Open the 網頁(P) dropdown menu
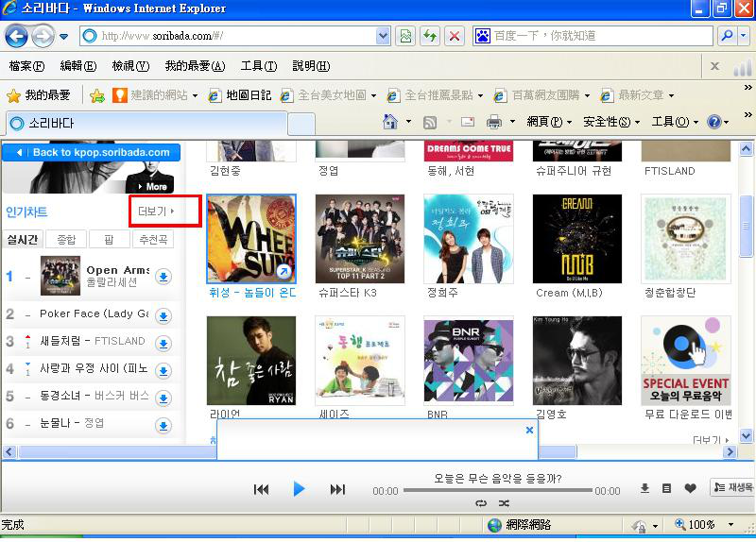The image size is (756, 542). click(549, 122)
